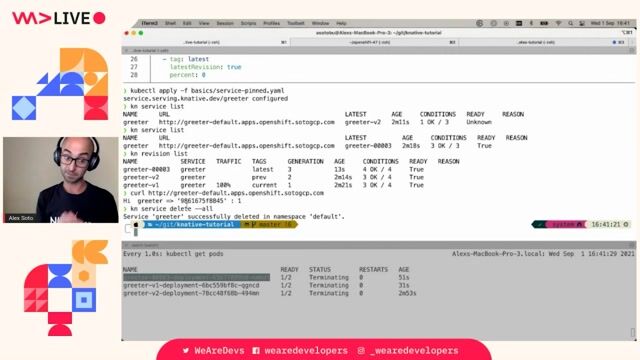The height and width of the screenshot is (360, 640).
Task: Click the 'tag: latest' YAML line
Action: (x=186, y=59)
